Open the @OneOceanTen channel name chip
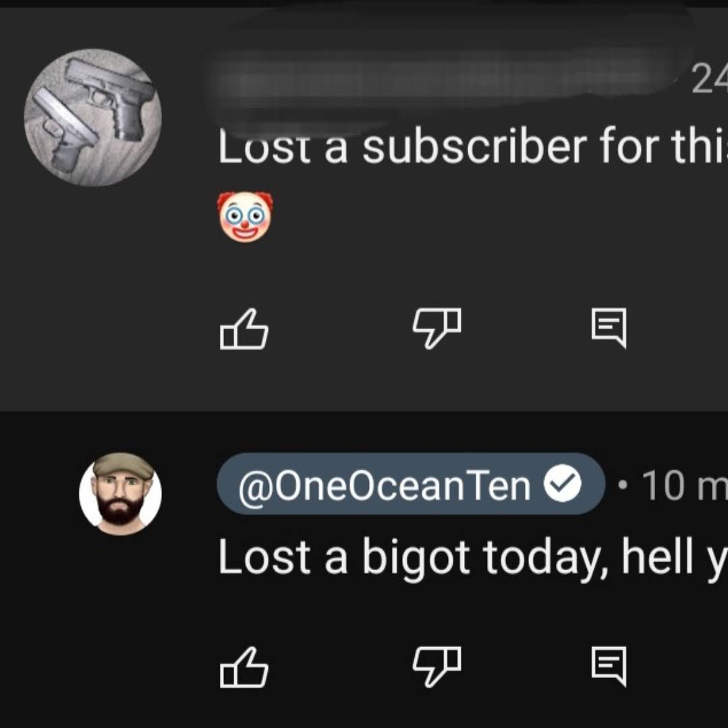This screenshot has width=728, height=728. click(411, 484)
